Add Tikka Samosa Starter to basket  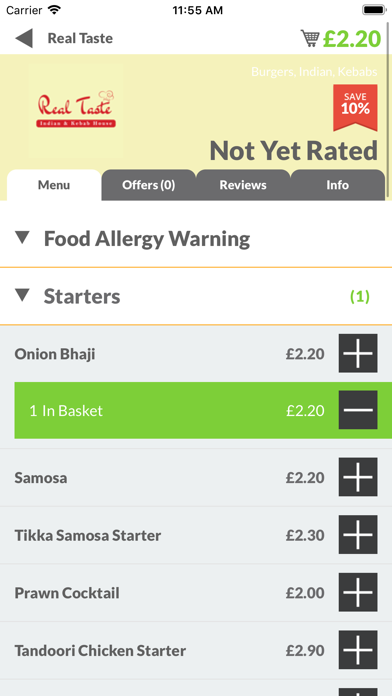(358, 535)
